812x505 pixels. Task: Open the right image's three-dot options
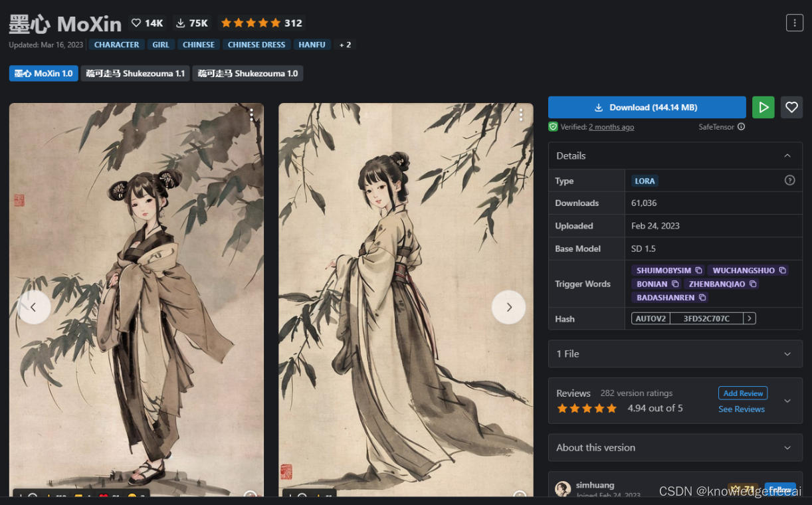click(x=521, y=115)
